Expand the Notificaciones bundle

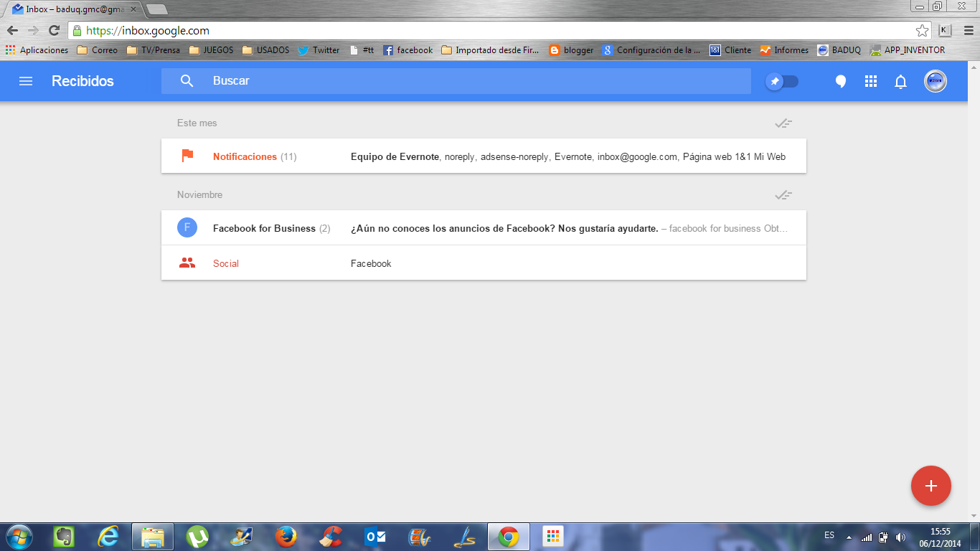[244, 156]
